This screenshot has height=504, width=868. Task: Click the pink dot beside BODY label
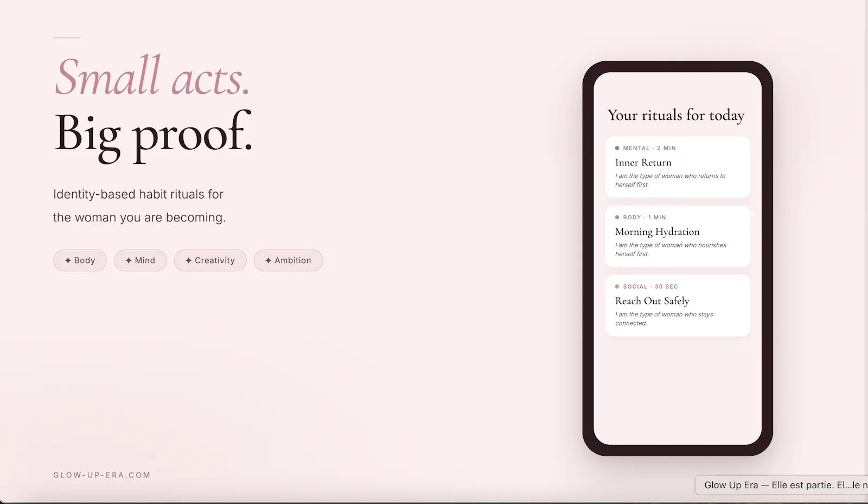[617, 217]
